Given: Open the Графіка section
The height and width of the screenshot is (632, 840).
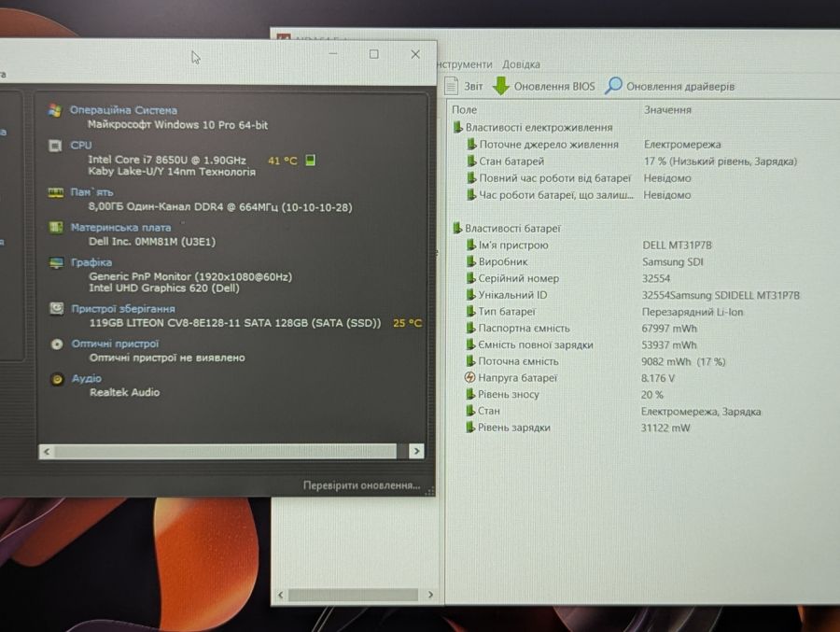Looking at the screenshot, I should [x=91, y=262].
